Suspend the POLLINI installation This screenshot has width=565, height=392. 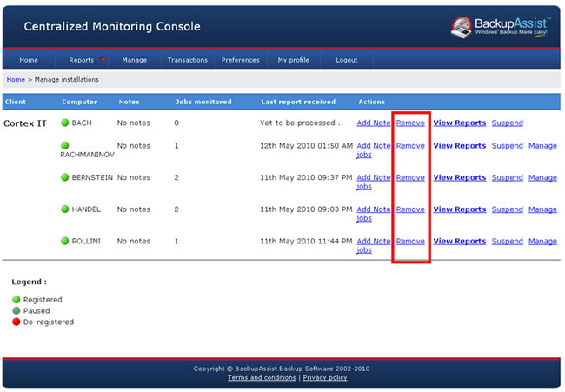507,241
